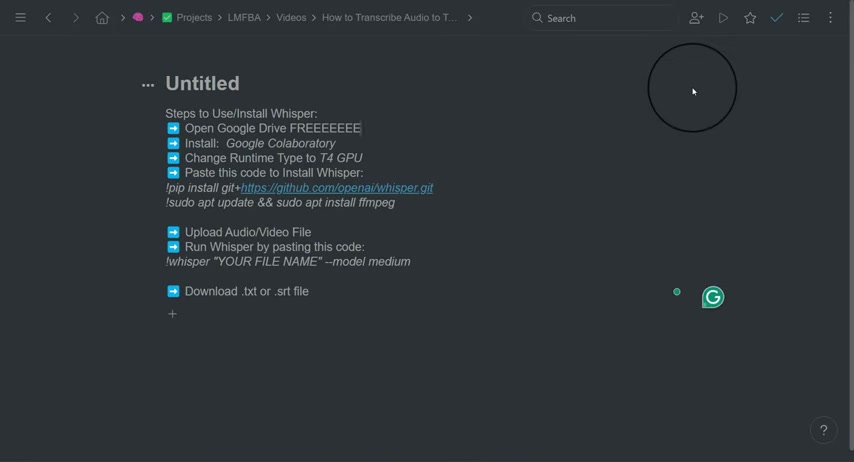
Task: Expand the chevron after the home icon
Action: [x=123, y=18]
